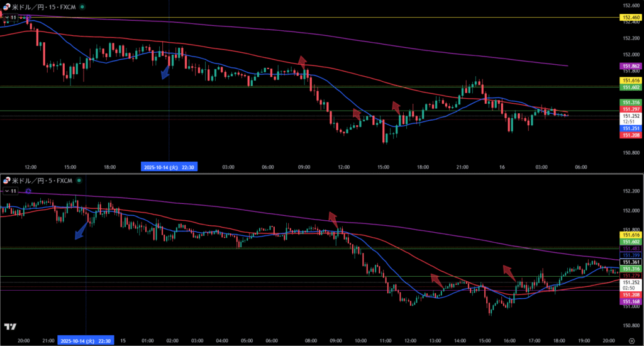The width and height of the screenshot is (644, 346).
Task: Select red arrow near 09:00 in upper chart
Action: pos(303,62)
